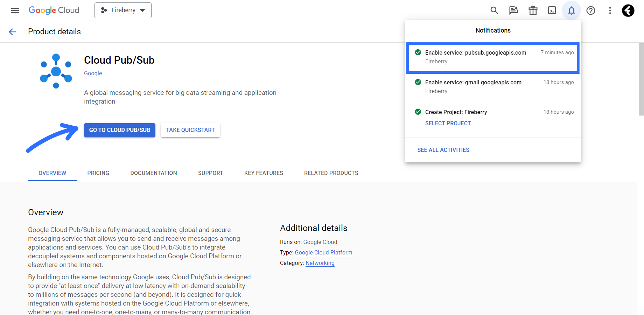Viewport: 644px width, 315px height.
Task: Click the green check beside pubsub notification
Action: [418, 52]
